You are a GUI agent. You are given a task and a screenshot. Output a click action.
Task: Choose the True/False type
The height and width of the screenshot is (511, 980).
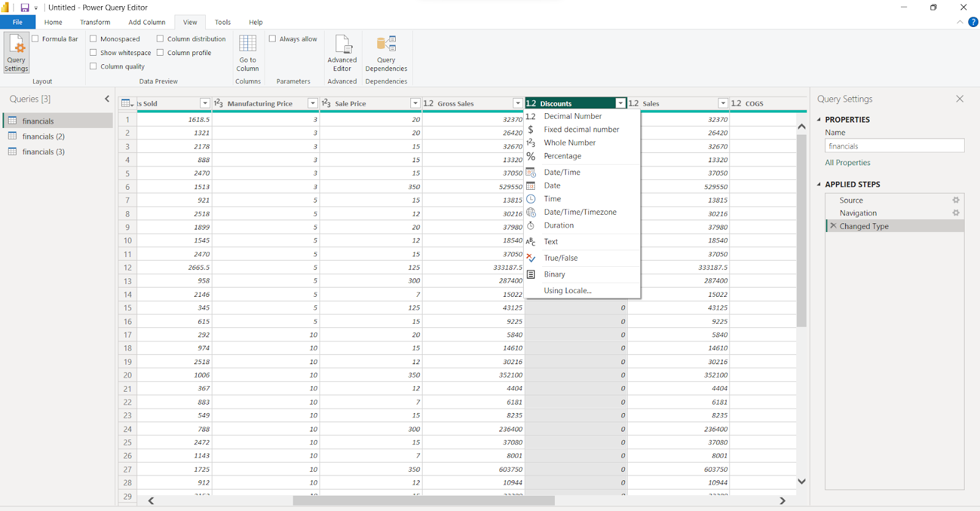click(582, 258)
